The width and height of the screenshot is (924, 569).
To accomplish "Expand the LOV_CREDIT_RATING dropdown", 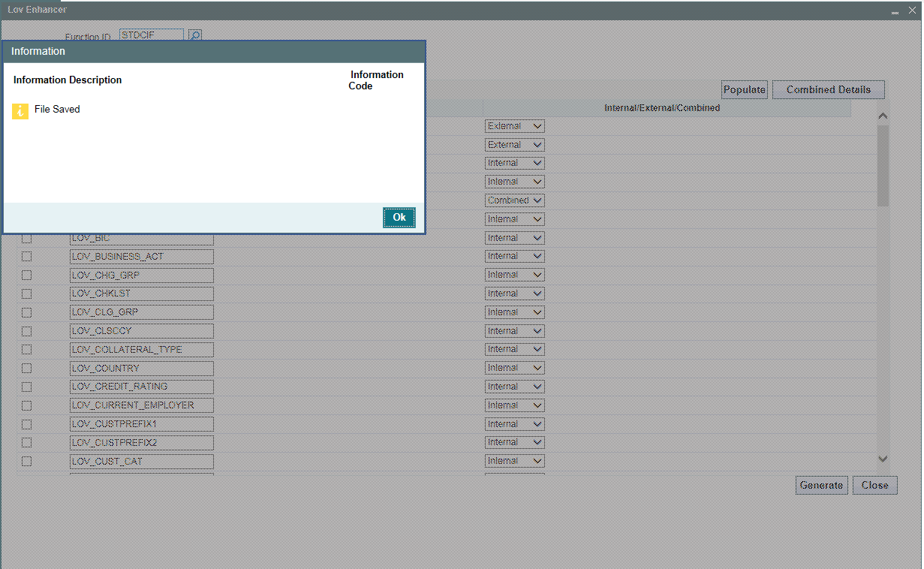I will [x=515, y=387].
